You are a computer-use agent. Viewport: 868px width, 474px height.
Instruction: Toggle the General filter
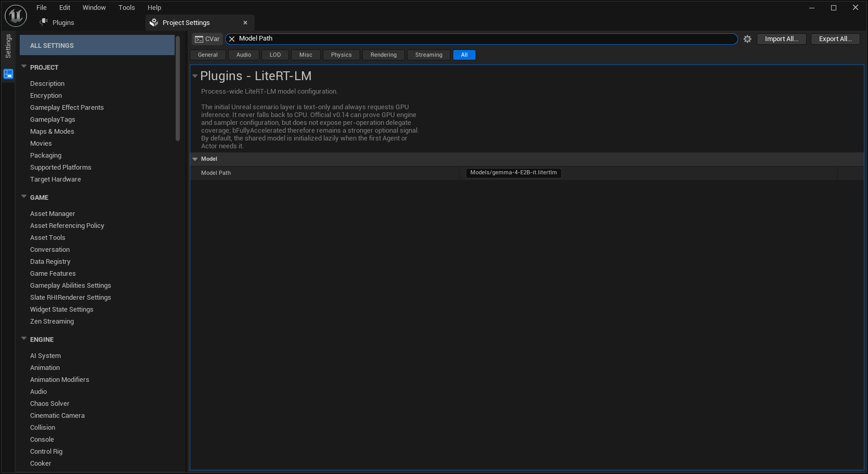pyautogui.click(x=208, y=55)
